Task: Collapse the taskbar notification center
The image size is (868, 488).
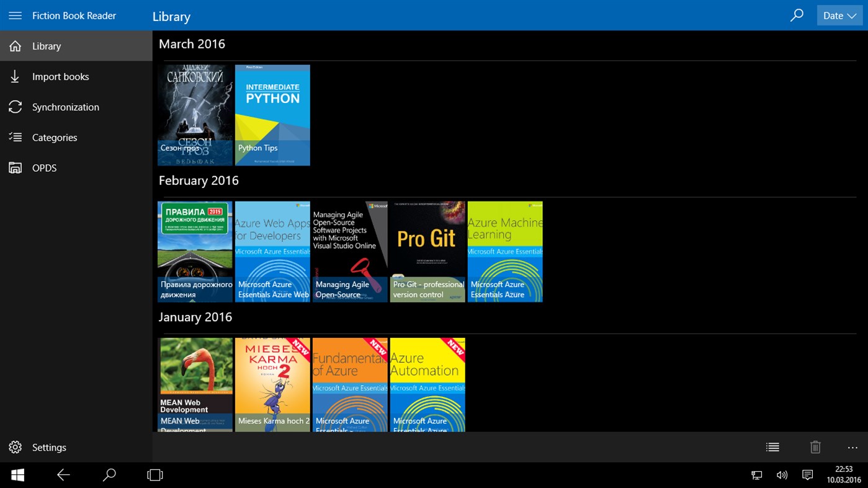Action: (x=807, y=474)
